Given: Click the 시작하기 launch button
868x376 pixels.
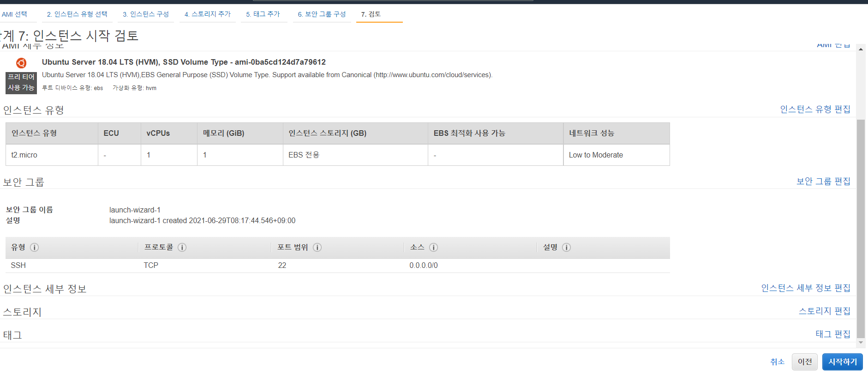Looking at the screenshot, I should tap(843, 362).
